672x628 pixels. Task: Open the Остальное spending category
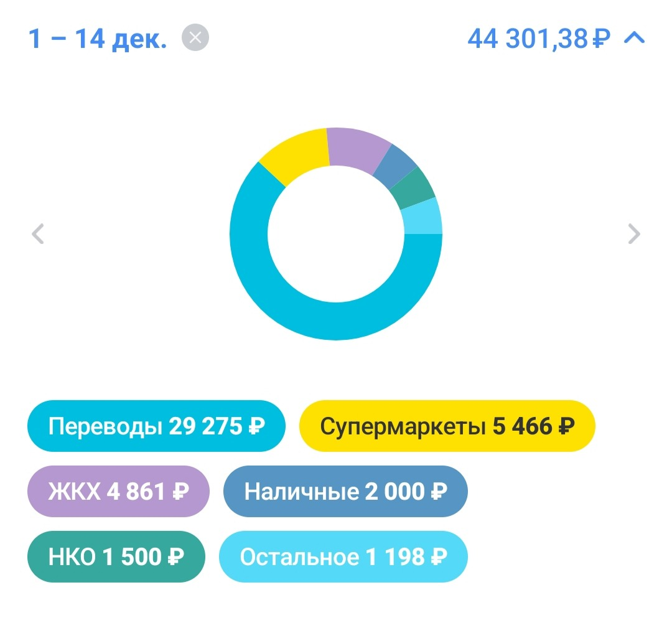(343, 557)
